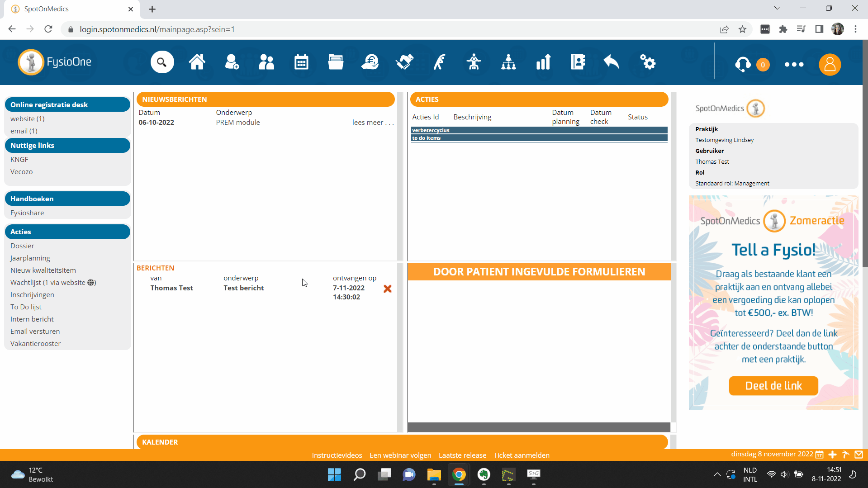Delete the Test bericht message with red X
868x488 pixels.
click(388, 289)
